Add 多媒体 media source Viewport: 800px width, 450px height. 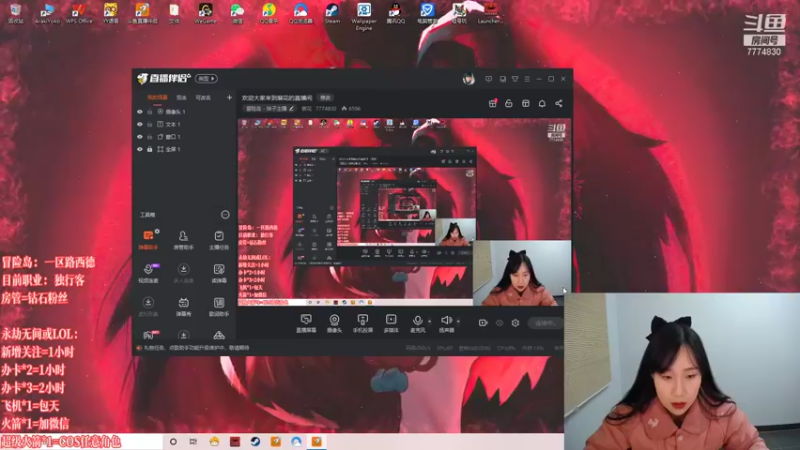tap(391, 323)
